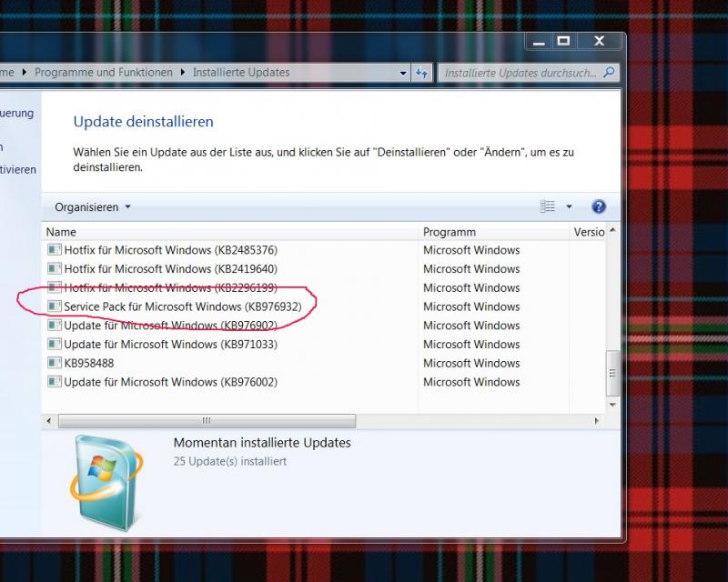Click the vertical scrollbar thumb
The image size is (728, 582).
pos(612,373)
